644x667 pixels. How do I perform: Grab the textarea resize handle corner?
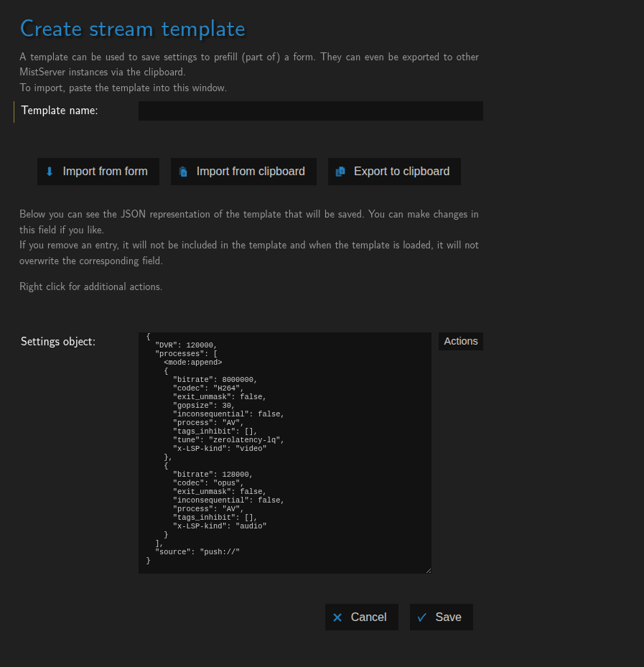pyautogui.click(x=429, y=571)
